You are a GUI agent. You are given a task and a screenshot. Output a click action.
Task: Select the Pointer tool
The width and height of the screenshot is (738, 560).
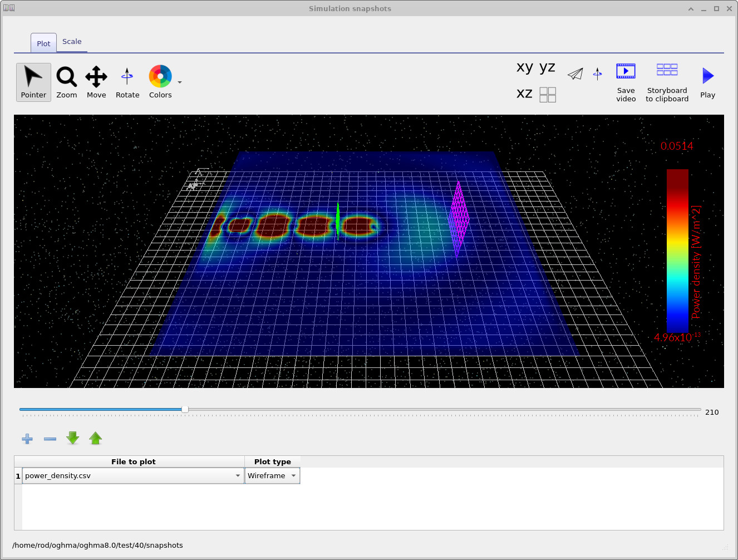[33, 82]
